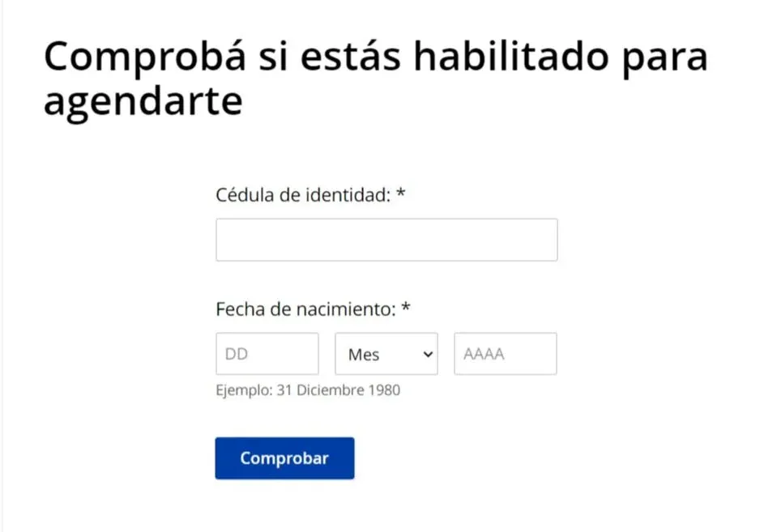Open the Mes month dropdown
This screenshot has height=532, width=760.
point(386,354)
